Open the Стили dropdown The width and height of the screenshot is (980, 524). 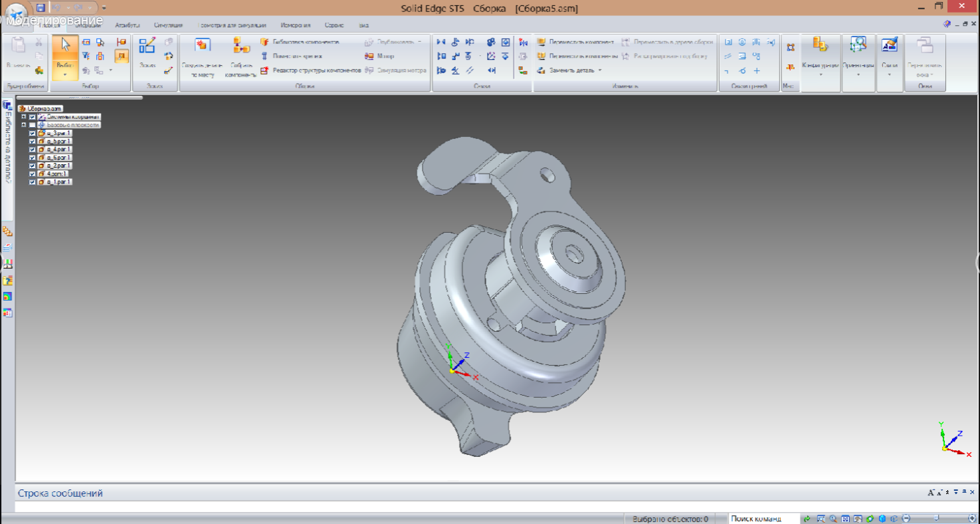(x=889, y=74)
